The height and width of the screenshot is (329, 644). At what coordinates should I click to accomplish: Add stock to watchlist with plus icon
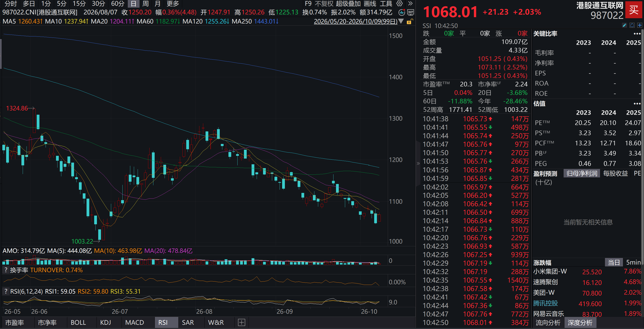point(640,25)
